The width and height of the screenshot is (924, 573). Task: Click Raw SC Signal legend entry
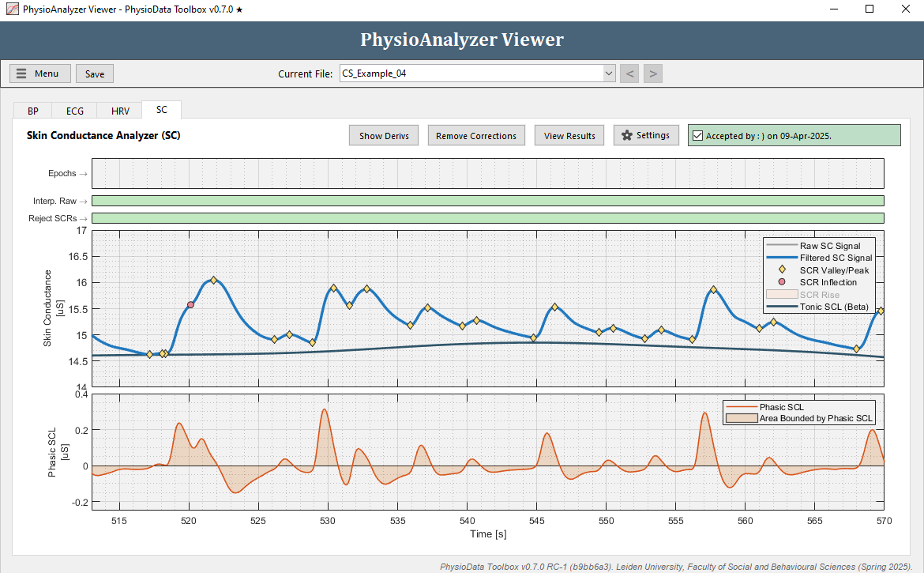[821, 246]
